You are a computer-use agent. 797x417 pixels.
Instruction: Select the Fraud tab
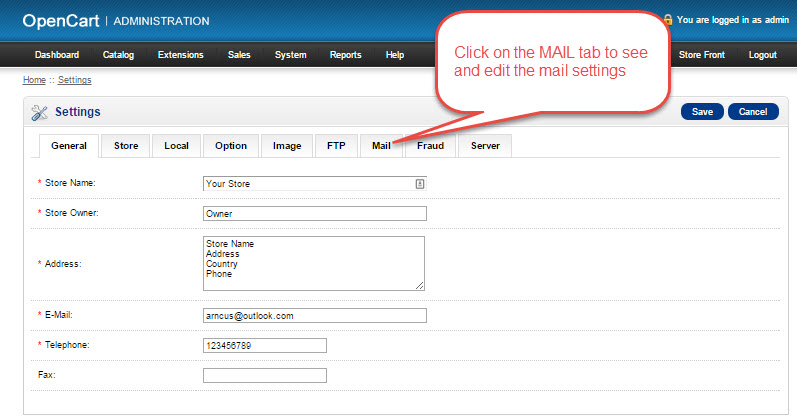[x=430, y=146]
